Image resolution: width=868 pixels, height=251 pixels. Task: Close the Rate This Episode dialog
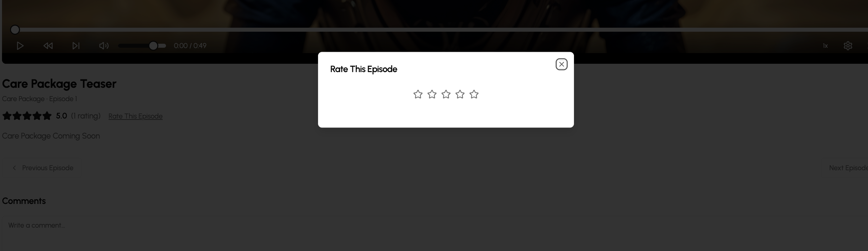point(561,64)
